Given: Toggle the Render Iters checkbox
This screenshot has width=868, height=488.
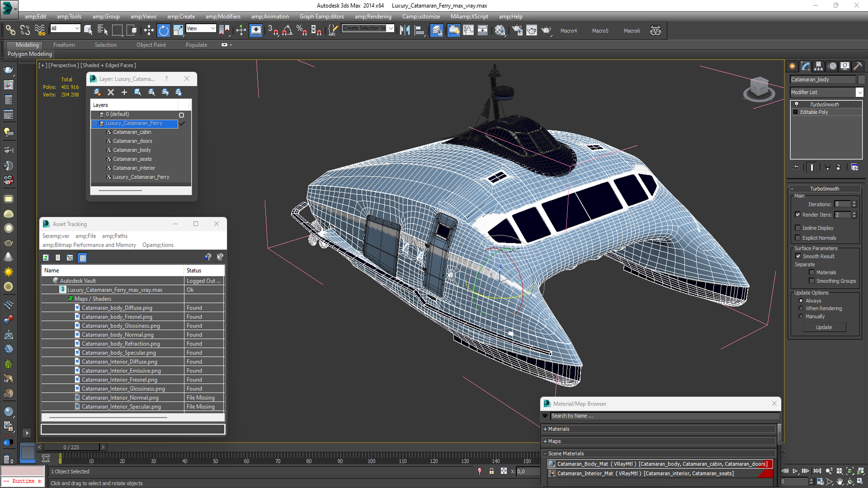Looking at the screenshot, I should pos(797,215).
